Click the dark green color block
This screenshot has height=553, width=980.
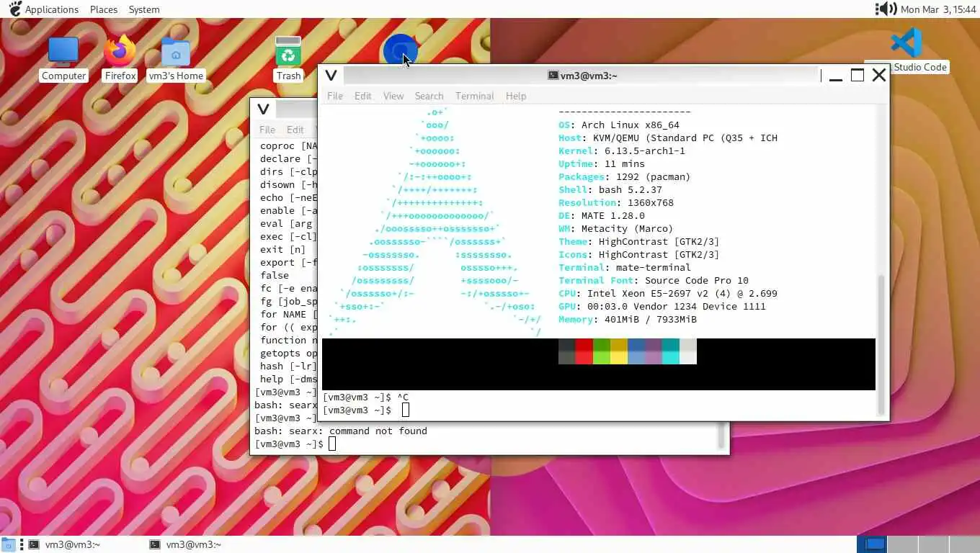(x=601, y=345)
